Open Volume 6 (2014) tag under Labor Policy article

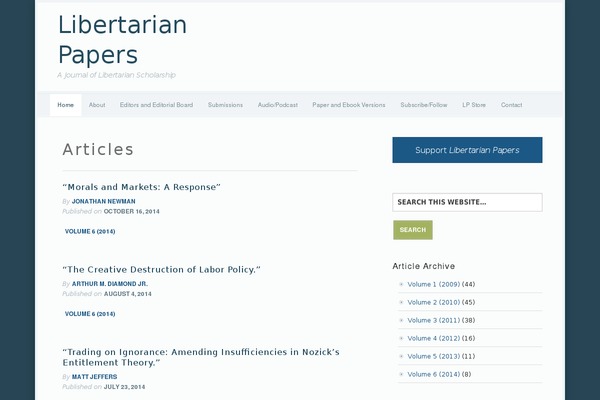[90, 314]
